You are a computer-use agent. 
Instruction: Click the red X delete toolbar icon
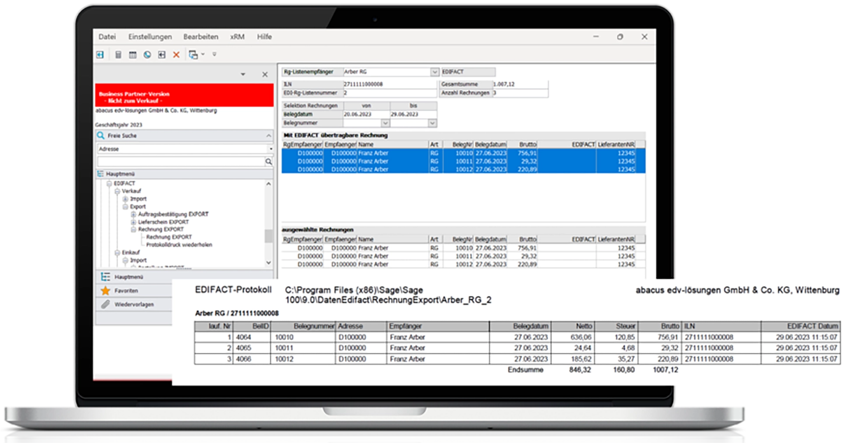pos(176,54)
